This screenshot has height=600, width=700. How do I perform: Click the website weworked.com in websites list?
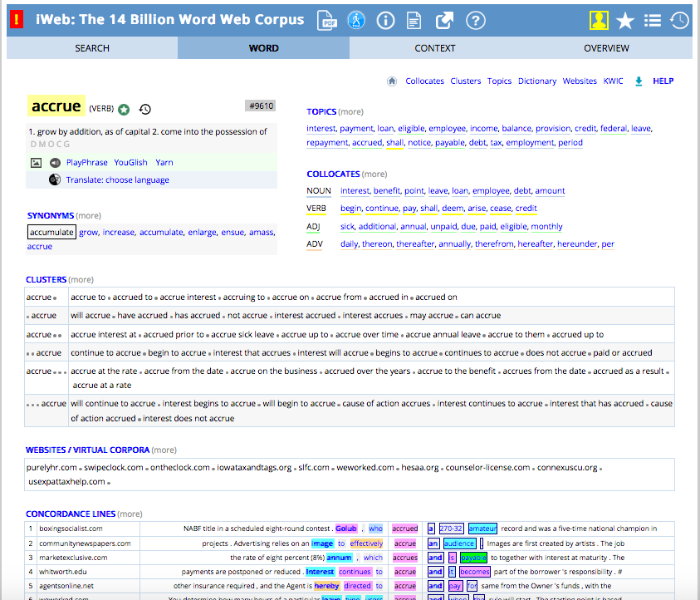point(365,467)
